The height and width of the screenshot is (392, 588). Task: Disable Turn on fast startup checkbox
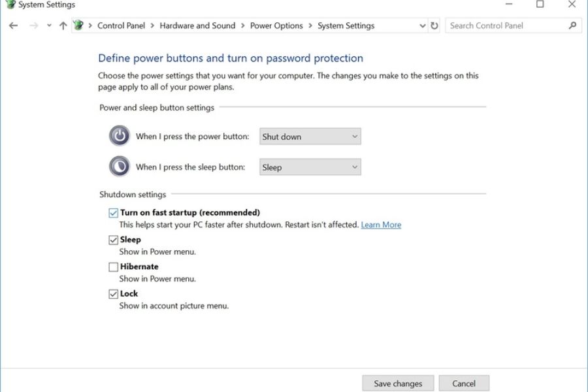coord(114,213)
